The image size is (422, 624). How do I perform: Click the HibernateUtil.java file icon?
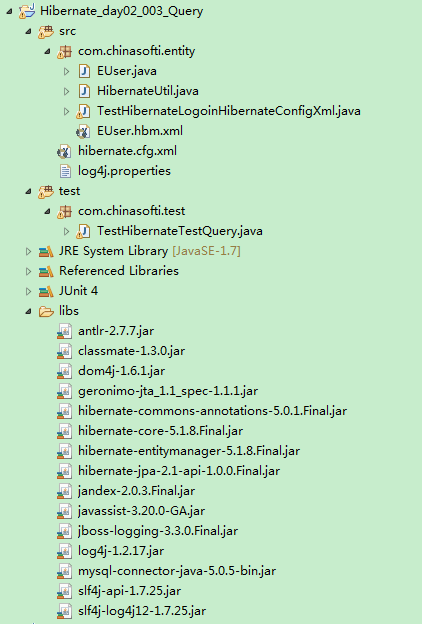(84, 91)
